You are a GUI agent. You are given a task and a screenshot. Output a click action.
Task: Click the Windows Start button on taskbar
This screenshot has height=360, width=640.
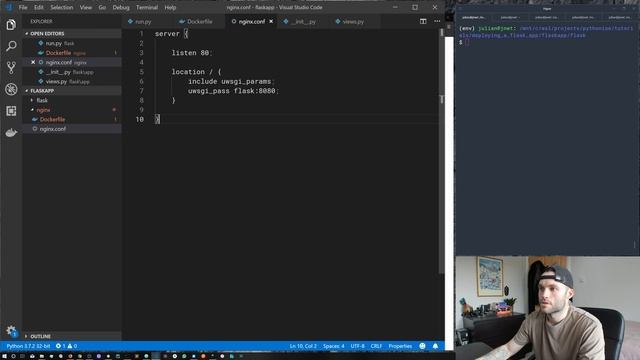click(4, 356)
